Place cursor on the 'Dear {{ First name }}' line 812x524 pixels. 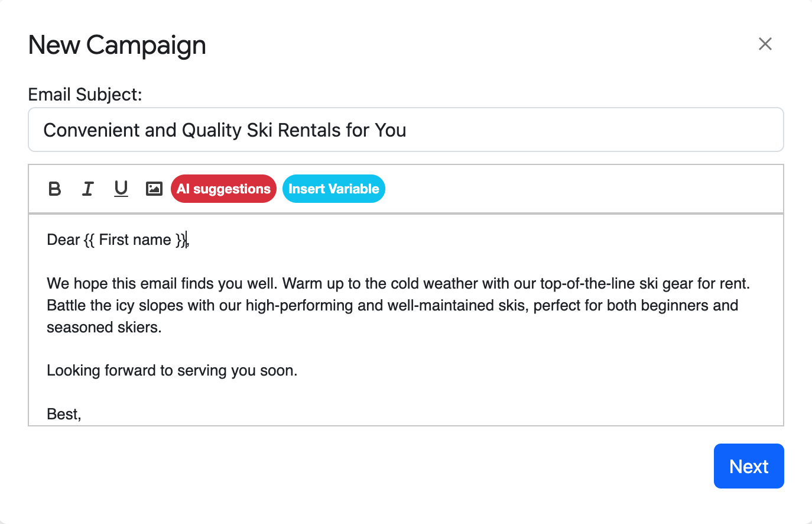(x=118, y=240)
